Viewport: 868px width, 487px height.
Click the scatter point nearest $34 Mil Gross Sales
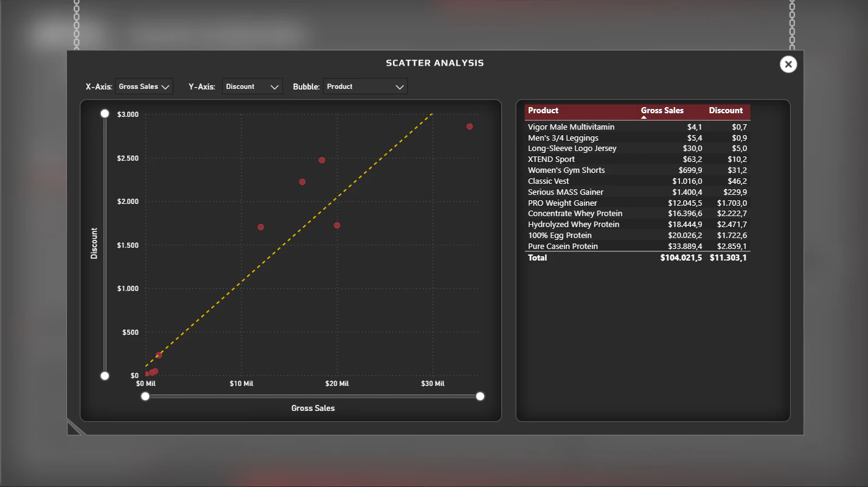[470, 127]
